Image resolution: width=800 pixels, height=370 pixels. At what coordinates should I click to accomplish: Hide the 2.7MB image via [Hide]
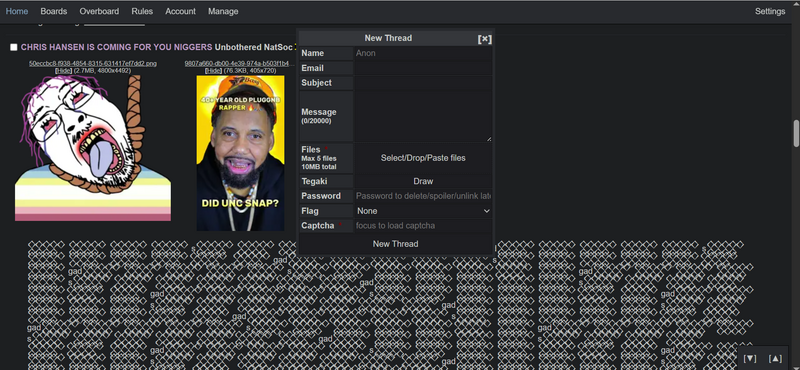[x=64, y=70]
